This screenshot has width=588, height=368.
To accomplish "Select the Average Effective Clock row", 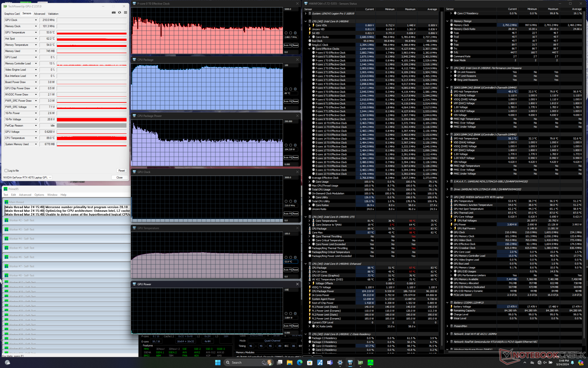I will 373,178.
